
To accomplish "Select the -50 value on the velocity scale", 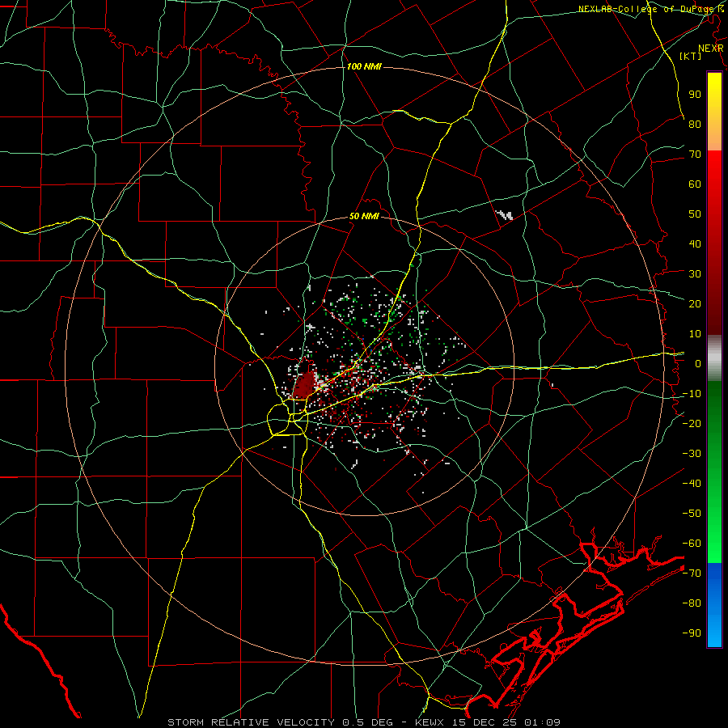I will tap(692, 513).
